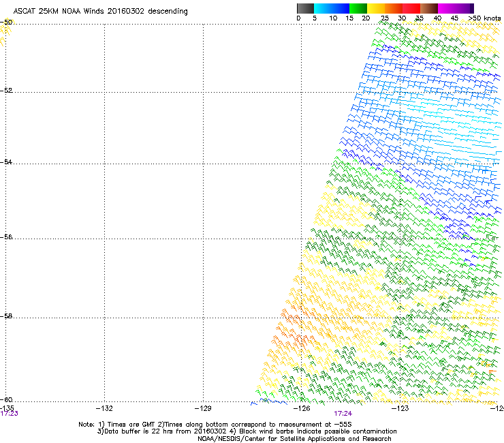
Task: Click the purple '17:23' time stamp
Action: (9, 414)
